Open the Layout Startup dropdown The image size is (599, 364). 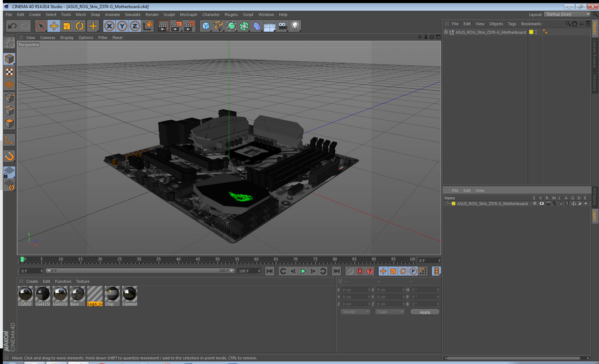[567, 14]
